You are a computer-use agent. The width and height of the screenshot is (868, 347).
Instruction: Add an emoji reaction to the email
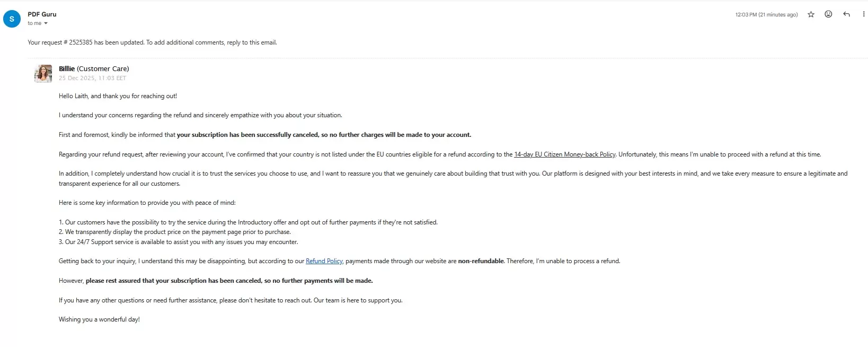828,14
